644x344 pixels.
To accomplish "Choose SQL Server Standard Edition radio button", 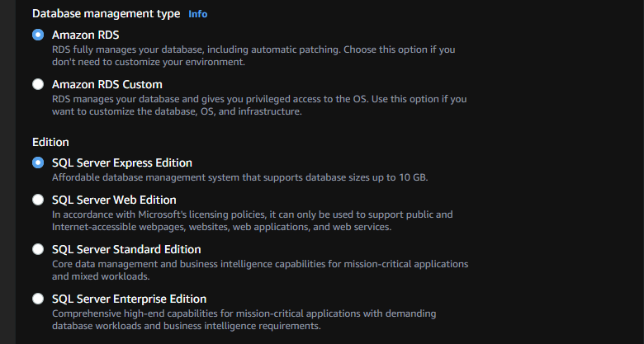I will pos(38,249).
